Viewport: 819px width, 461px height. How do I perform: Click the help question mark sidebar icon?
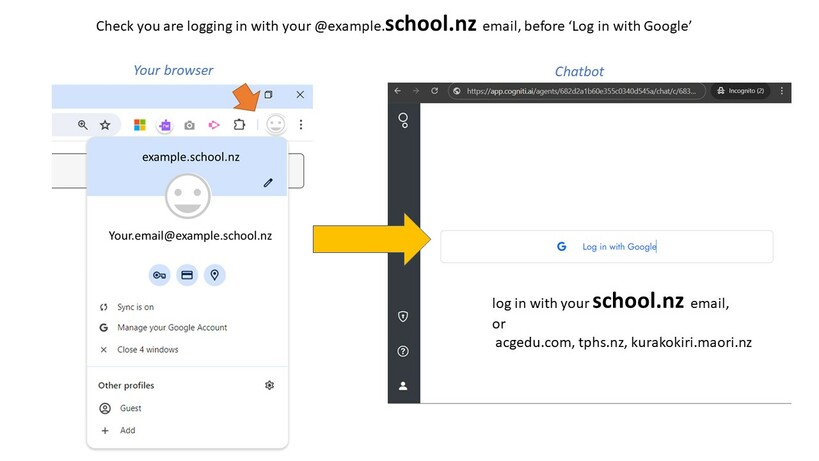403,351
